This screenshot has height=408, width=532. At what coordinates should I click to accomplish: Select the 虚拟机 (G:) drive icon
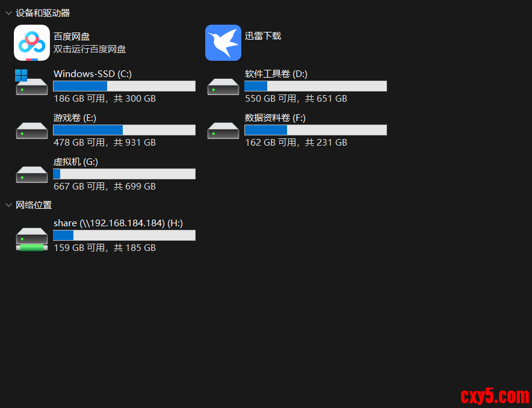click(31, 175)
